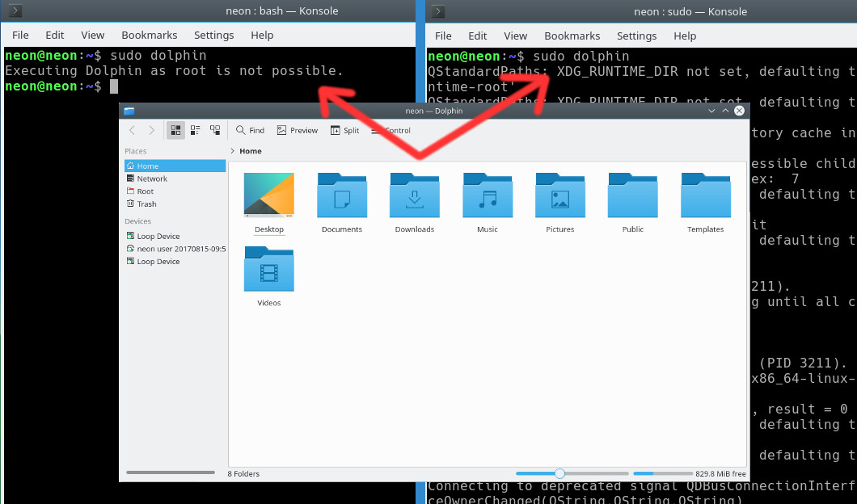Open the Settings menu in left Konsole
This screenshot has width=857, height=504.
tap(213, 35)
